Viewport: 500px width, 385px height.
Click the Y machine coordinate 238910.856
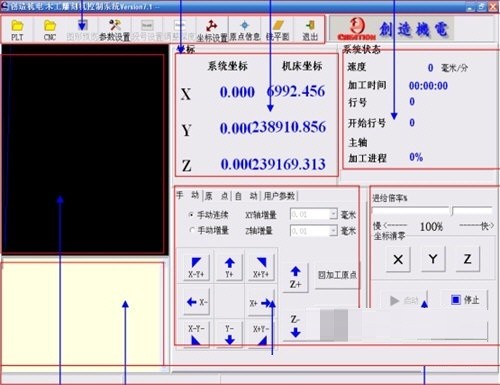[288, 127]
